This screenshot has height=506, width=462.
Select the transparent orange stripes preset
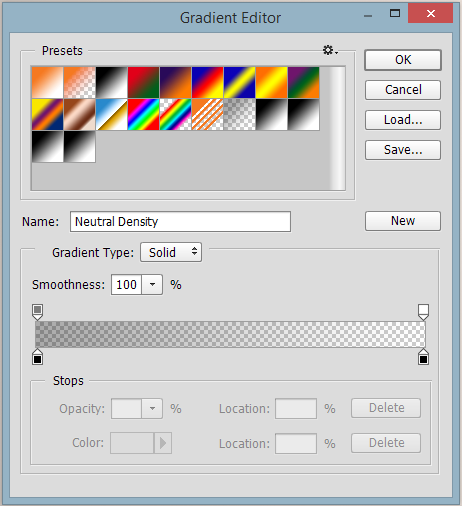pos(207,114)
